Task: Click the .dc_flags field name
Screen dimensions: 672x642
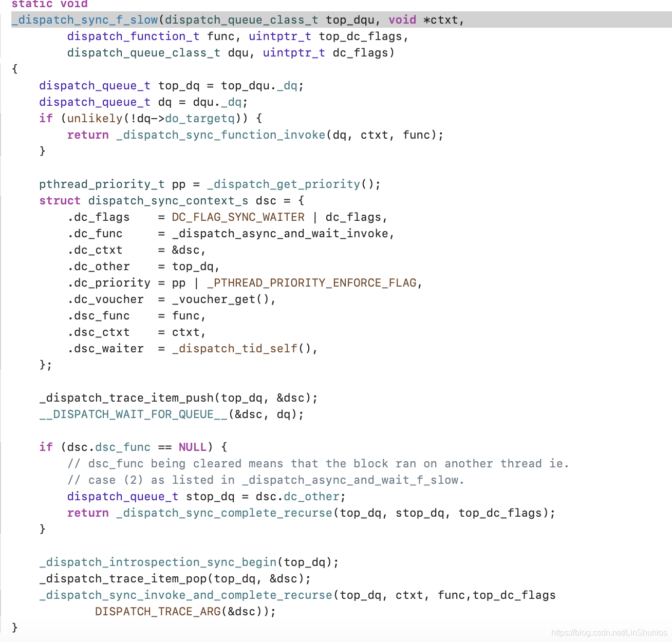Action: click(x=98, y=217)
